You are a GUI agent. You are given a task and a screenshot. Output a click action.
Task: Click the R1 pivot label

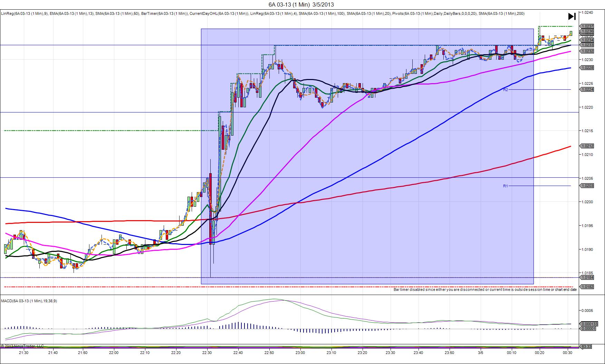pos(506,186)
